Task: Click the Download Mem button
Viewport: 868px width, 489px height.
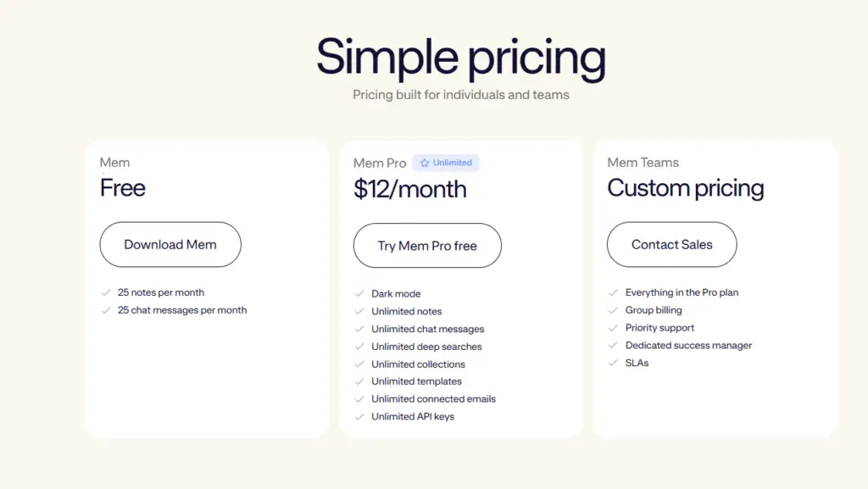Action: click(x=170, y=245)
